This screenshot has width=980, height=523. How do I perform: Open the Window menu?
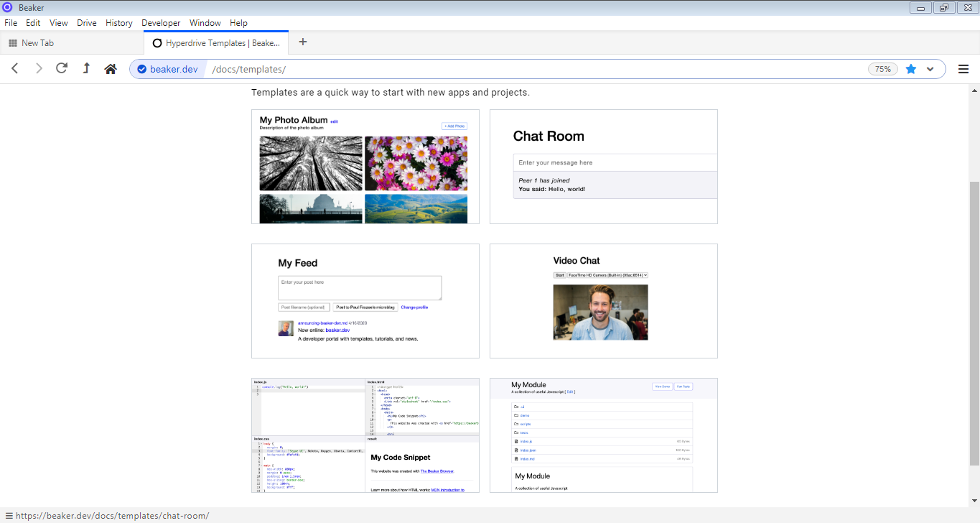click(205, 23)
